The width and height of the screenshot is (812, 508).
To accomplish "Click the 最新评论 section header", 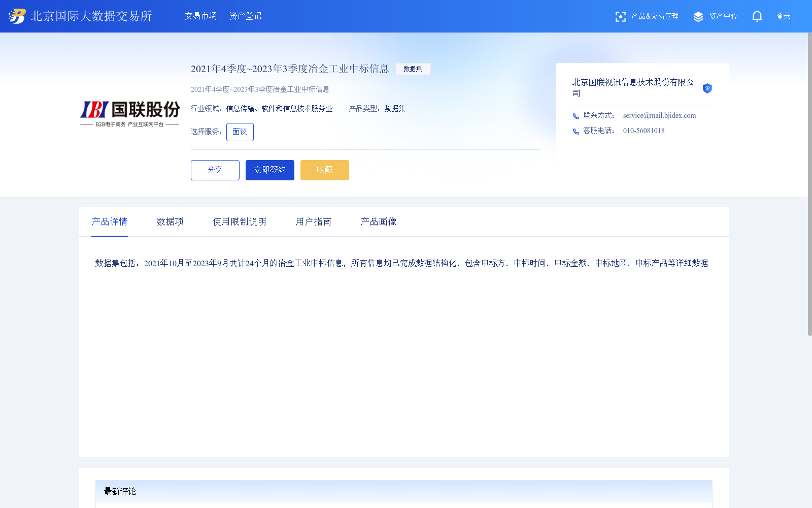I will tap(404, 491).
